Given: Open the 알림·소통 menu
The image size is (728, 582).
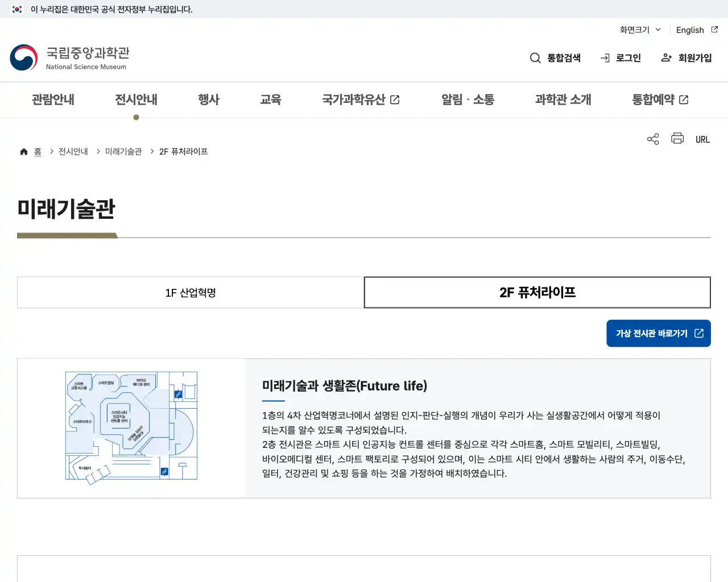Looking at the screenshot, I should pos(467,99).
